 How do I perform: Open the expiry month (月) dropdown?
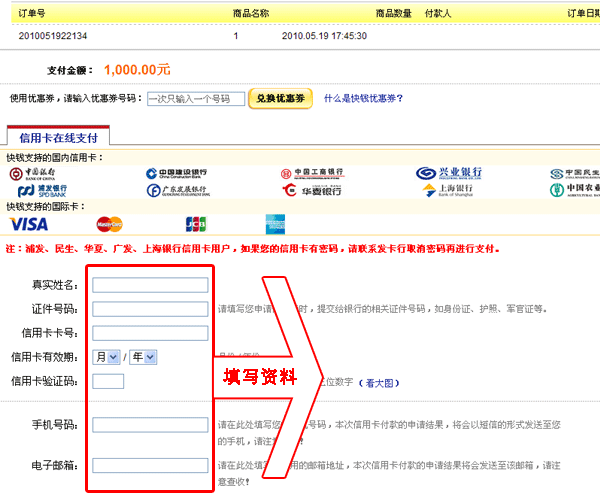coord(106,356)
